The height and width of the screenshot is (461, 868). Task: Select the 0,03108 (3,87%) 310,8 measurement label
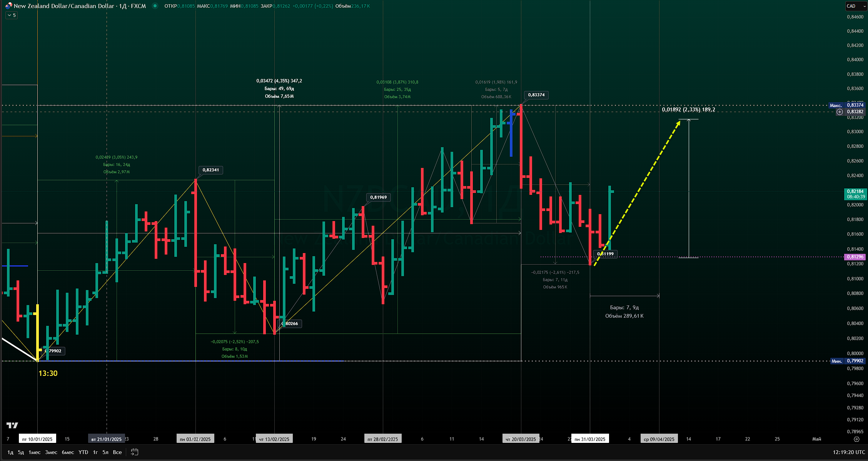coord(397,82)
